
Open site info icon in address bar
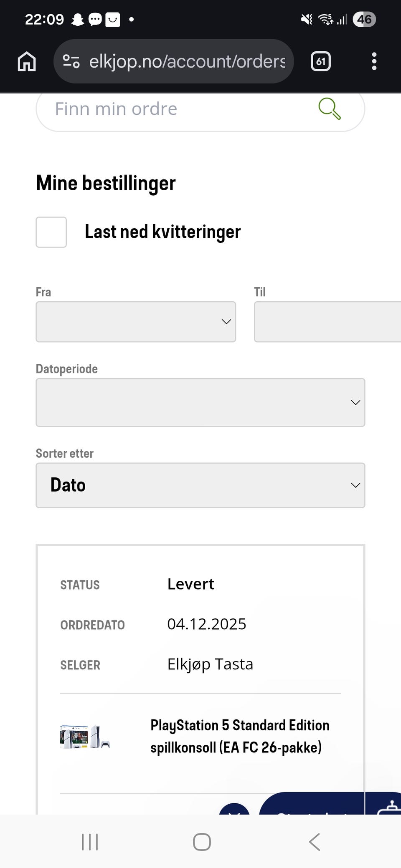click(x=71, y=61)
